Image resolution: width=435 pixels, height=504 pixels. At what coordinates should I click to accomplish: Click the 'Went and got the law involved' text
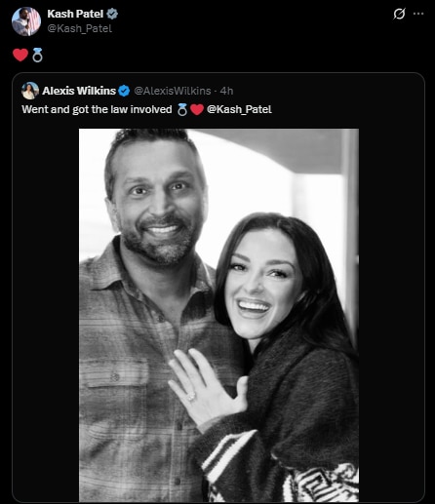coord(97,109)
